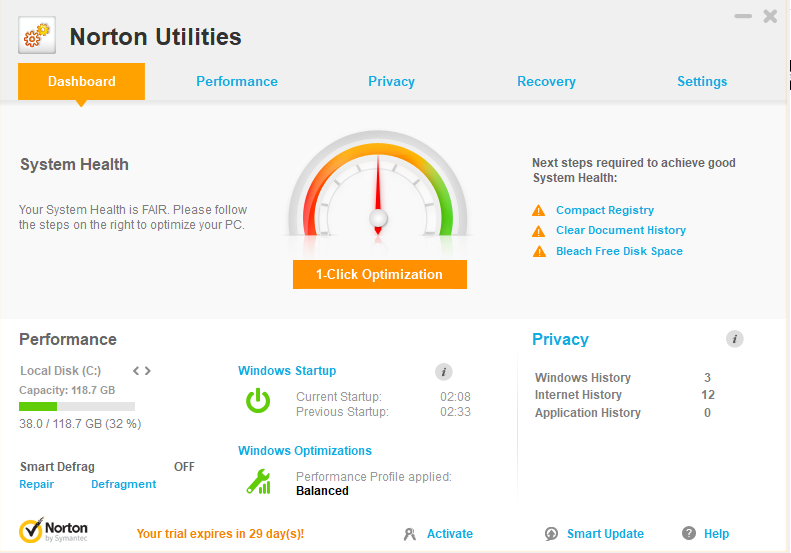Click the Previous Startup time 02:33
Viewport: 791px width, 553px height.
point(455,412)
